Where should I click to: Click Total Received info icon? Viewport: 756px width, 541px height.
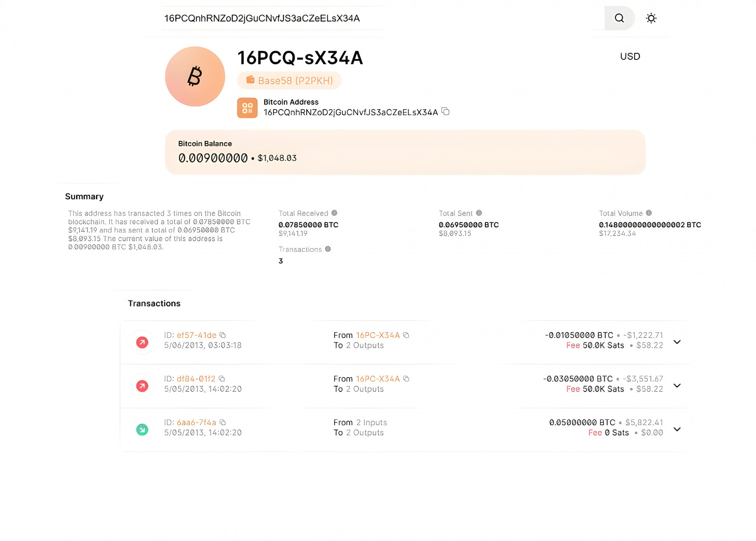335,213
